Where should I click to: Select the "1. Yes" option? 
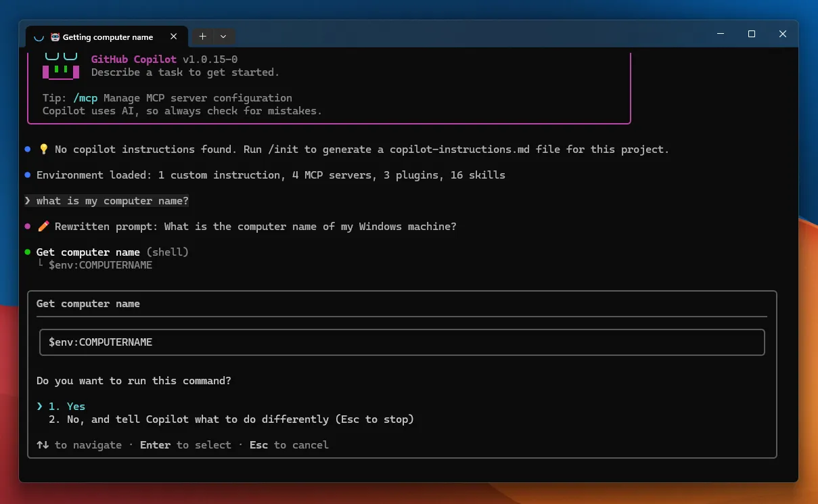(70, 406)
